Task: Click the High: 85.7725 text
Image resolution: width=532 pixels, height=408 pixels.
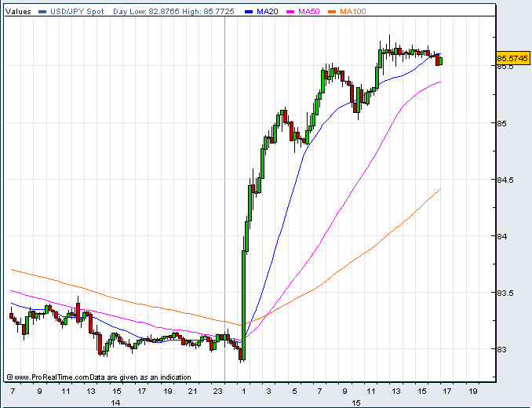Action: (x=208, y=12)
